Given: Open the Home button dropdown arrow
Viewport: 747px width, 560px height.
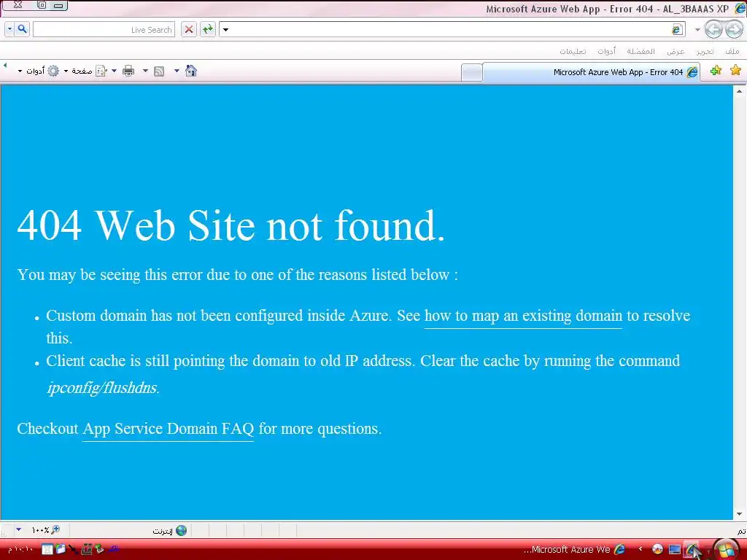Looking at the screenshot, I should coord(177,71).
